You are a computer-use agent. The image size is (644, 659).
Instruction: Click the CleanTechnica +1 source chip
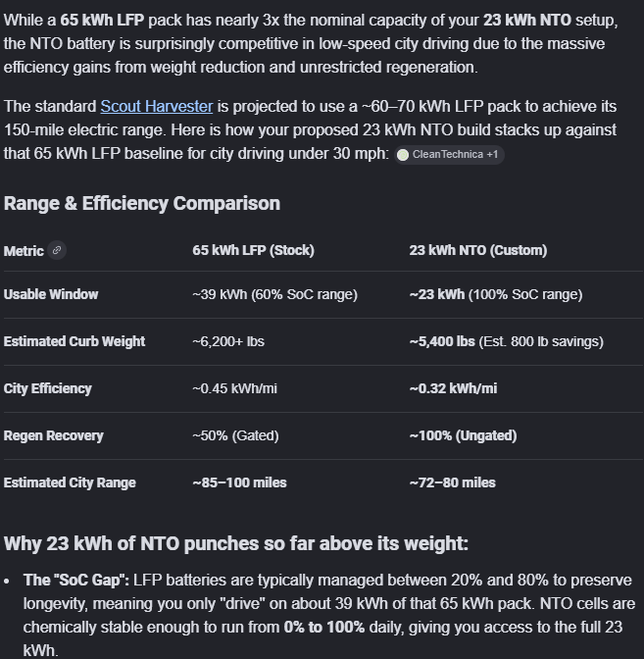point(452,154)
